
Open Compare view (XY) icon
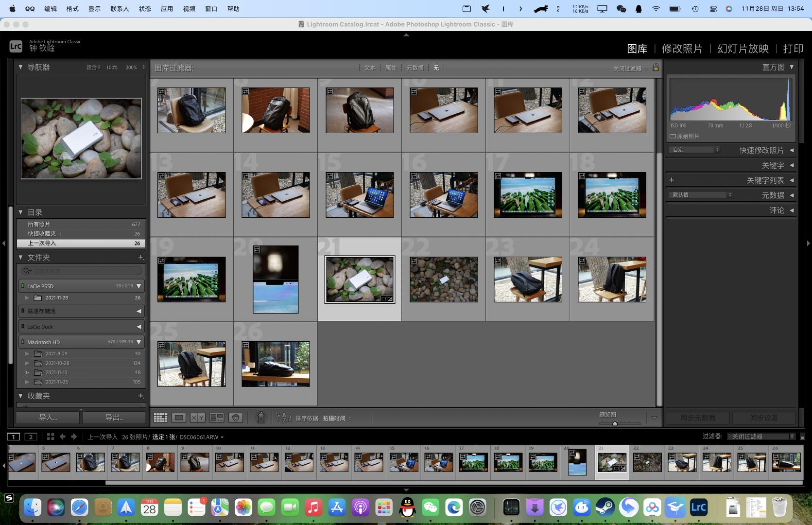point(197,418)
